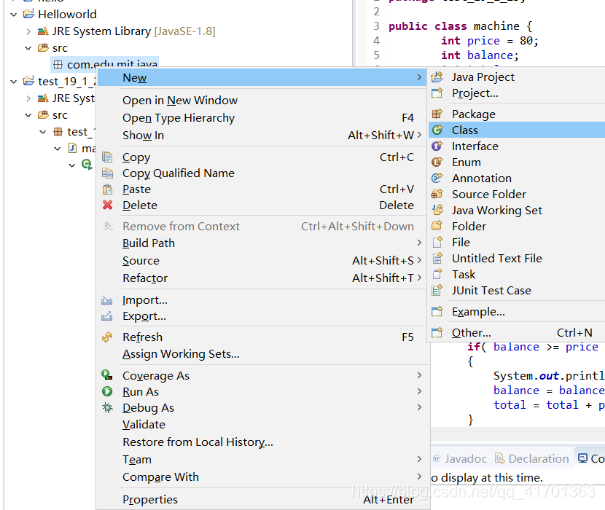This screenshot has height=510, width=605.
Task: Click the Task icon
Action: click(437, 274)
